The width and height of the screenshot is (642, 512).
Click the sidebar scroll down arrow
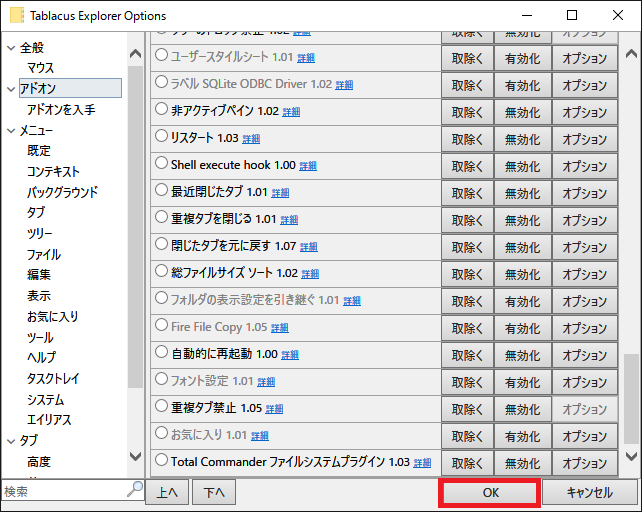pyautogui.click(x=136, y=456)
